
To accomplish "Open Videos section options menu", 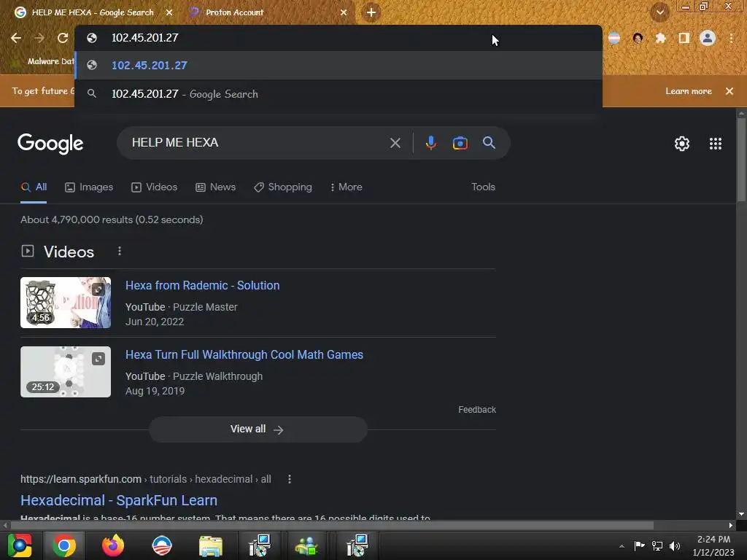I will (120, 251).
